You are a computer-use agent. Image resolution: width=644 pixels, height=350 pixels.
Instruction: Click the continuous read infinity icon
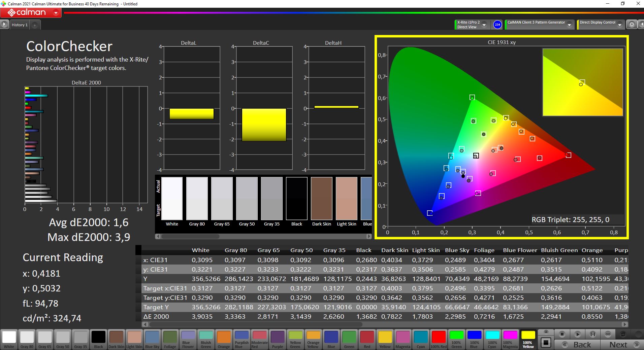click(x=608, y=334)
